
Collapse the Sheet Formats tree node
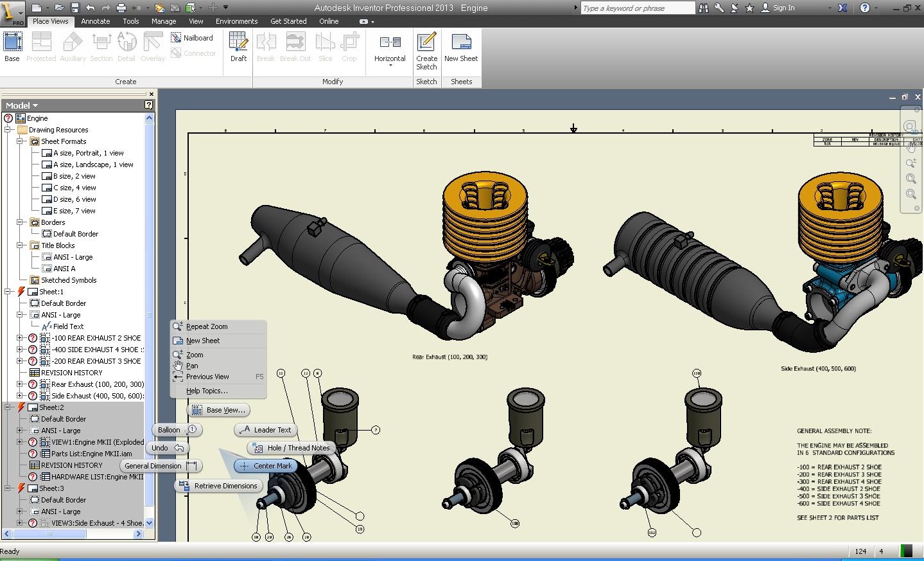(20, 141)
